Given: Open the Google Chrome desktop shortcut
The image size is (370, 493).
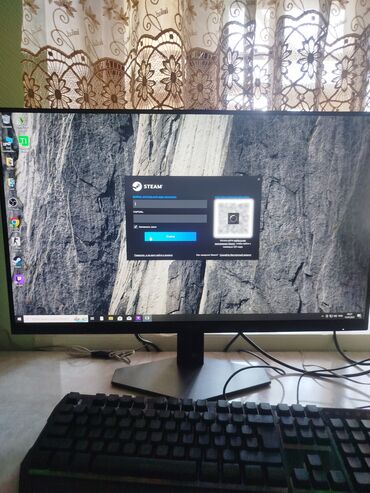Looking at the screenshot, I should [15, 222].
